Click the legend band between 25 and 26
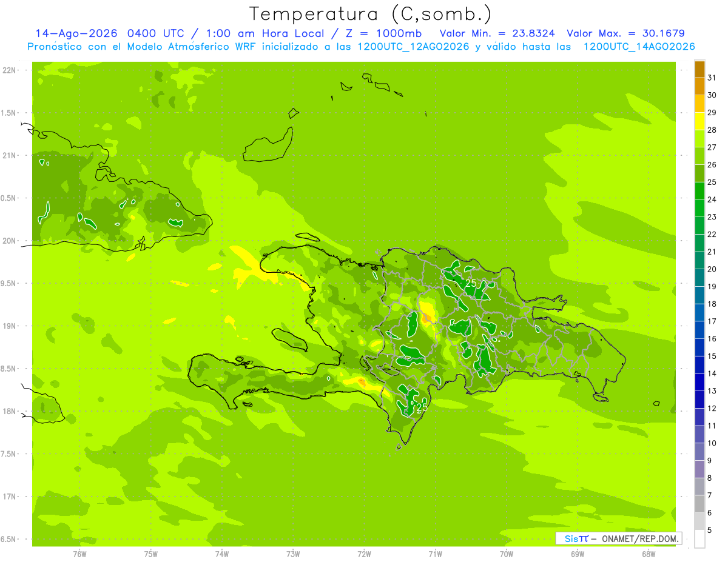The image size is (728, 562). pos(699,173)
